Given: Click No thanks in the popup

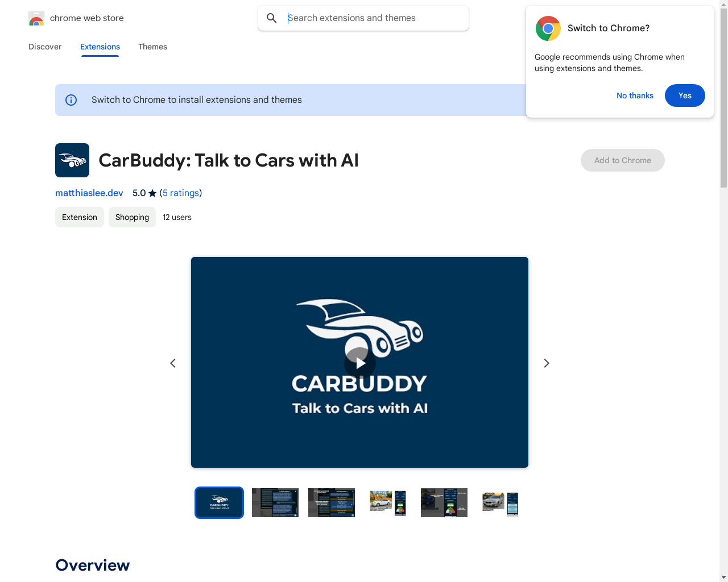Looking at the screenshot, I should coord(635,95).
